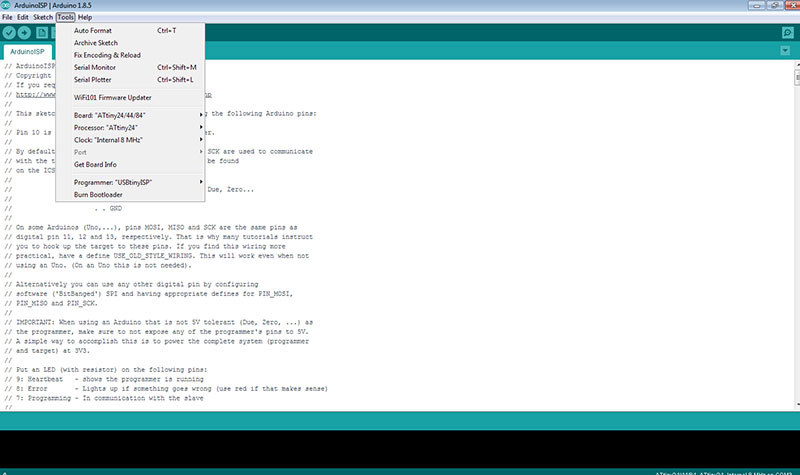Viewport: 800px width, 475px height.
Task: Open the Help menu
Action: 85,17
